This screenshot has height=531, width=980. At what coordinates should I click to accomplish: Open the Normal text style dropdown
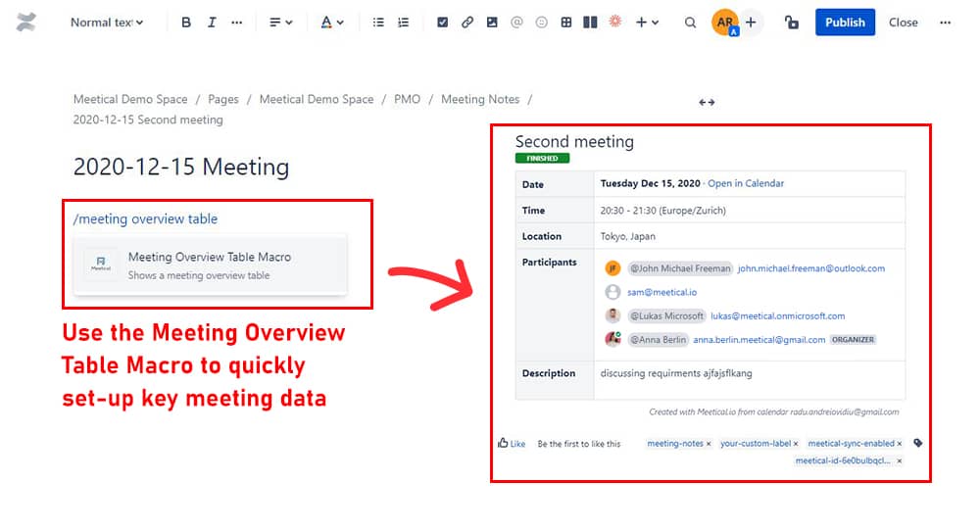[106, 23]
